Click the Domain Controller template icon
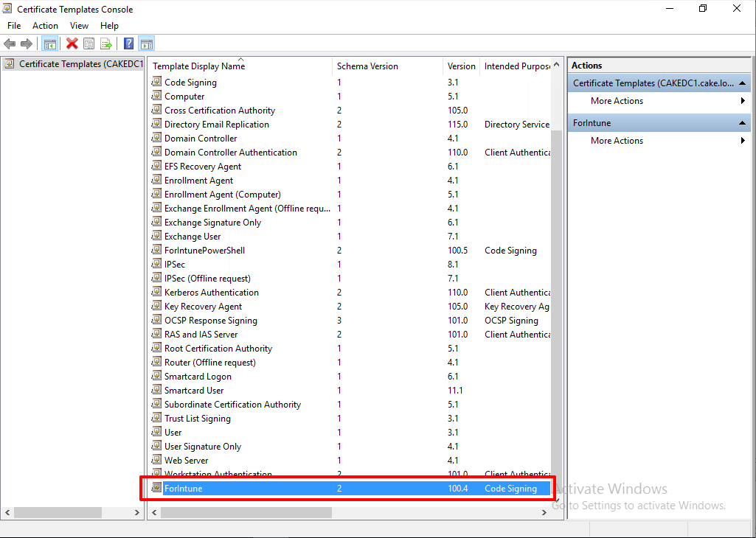Viewport: 756px width, 538px height. coord(156,138)
